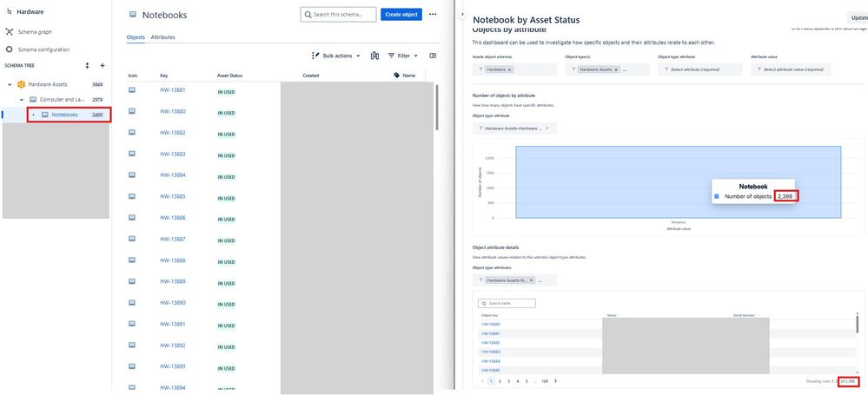Viewport: 868px width, 395px height.
Task: Click the Object key column header
Action: [x=489, y=315]
